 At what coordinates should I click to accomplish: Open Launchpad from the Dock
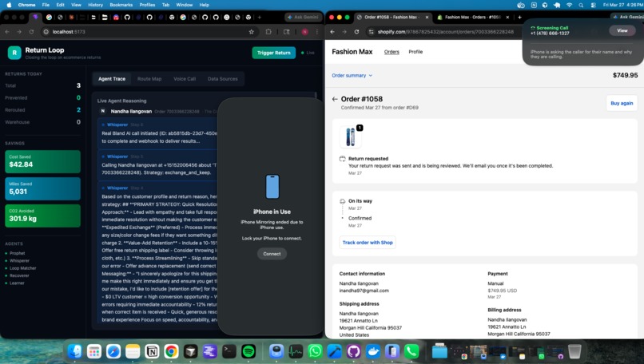(x=94, y=351)
